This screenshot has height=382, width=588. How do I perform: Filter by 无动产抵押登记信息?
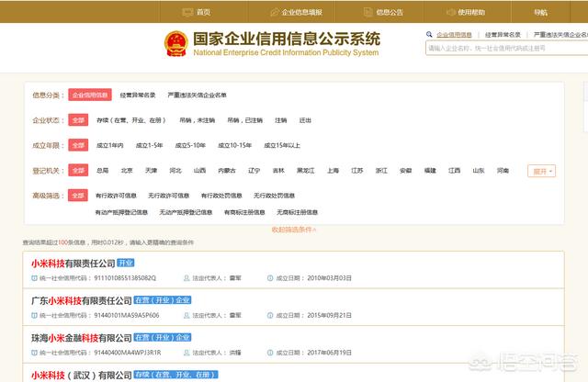tap(186, 212)
